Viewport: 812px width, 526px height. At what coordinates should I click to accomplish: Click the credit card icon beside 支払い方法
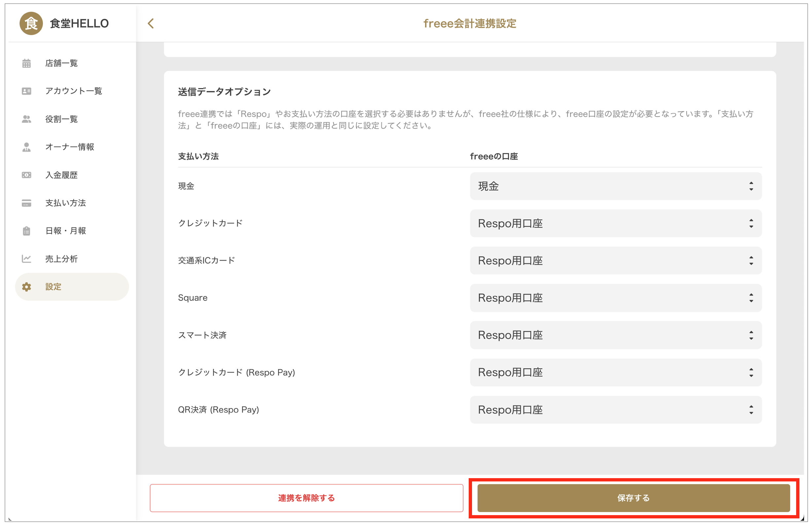coord(27,203)
